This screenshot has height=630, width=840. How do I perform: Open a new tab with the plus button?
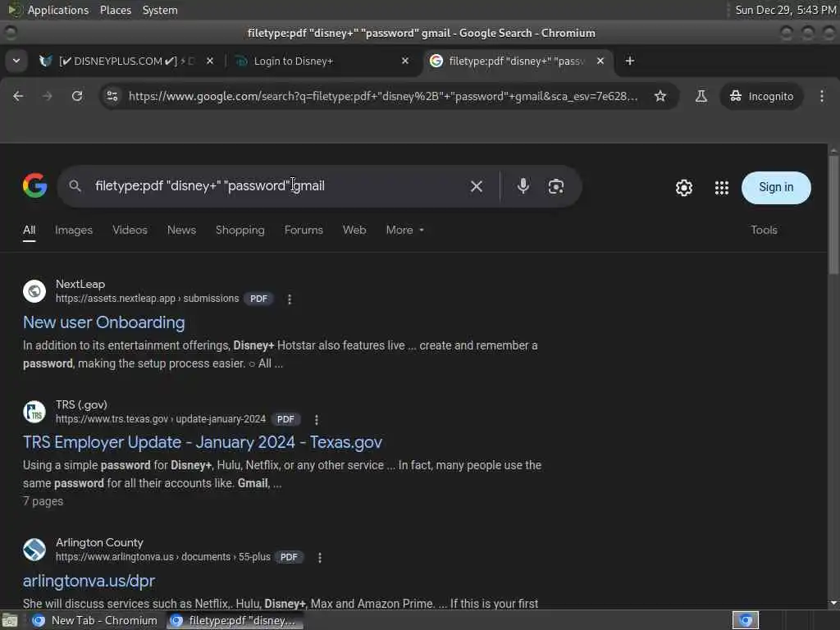coord(629,61)
